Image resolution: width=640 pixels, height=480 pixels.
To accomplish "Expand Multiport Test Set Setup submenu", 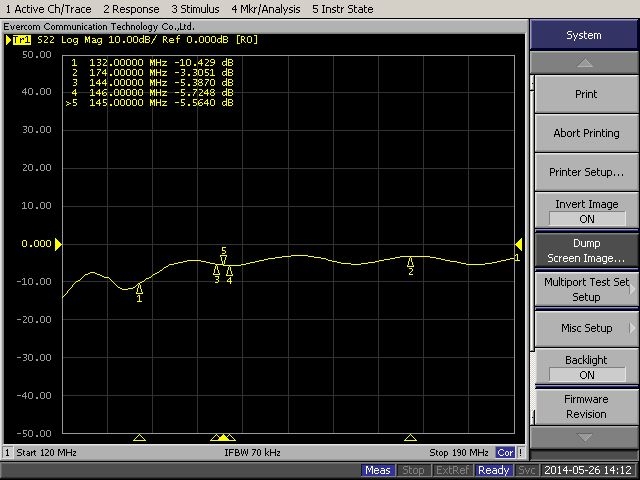I will click(586, 289).
